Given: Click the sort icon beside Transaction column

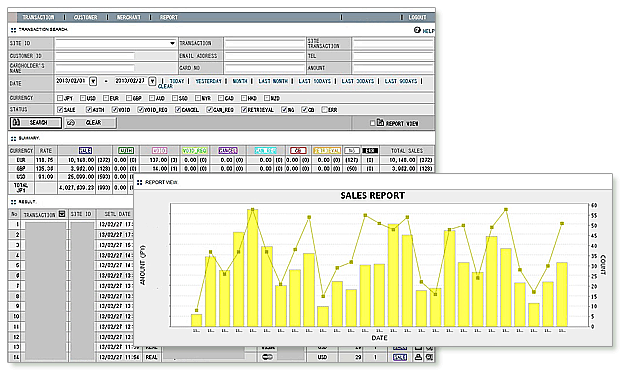Looking at the screenshot, I should point(61,214).
